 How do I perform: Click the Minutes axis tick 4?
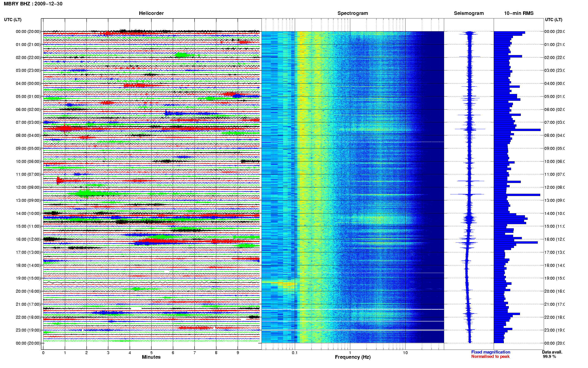coord(130,353)
